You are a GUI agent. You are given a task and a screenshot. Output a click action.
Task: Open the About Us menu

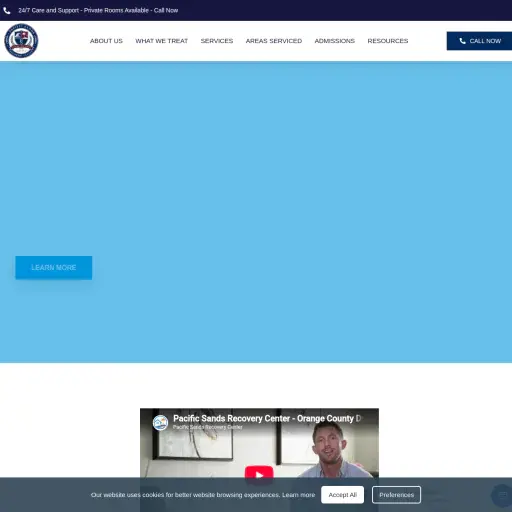pos(106,41)
